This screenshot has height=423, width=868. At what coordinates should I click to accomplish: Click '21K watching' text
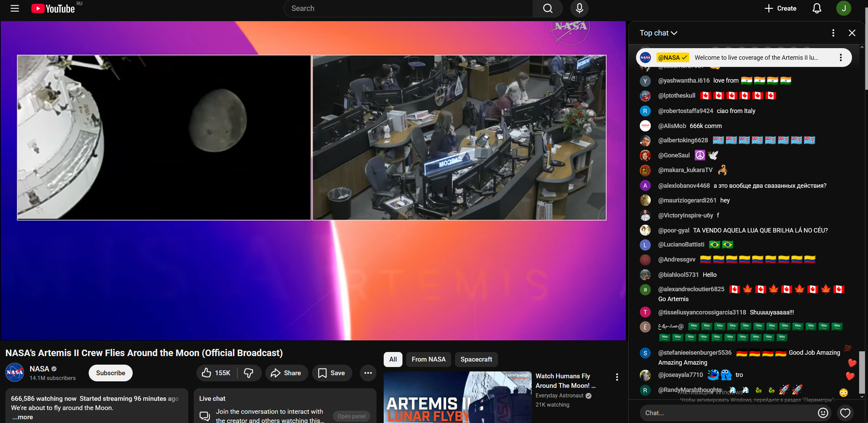[x=552, y=405]
